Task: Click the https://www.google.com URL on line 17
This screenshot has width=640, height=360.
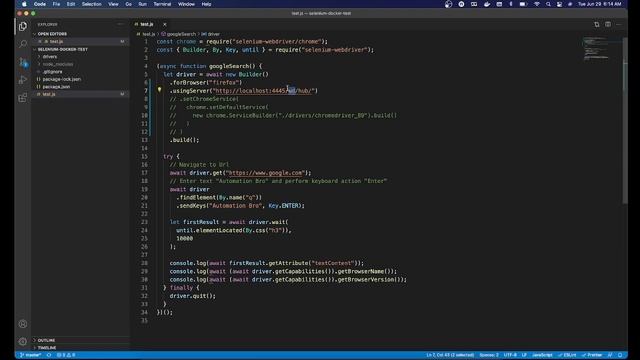Action: click(266, 173)
